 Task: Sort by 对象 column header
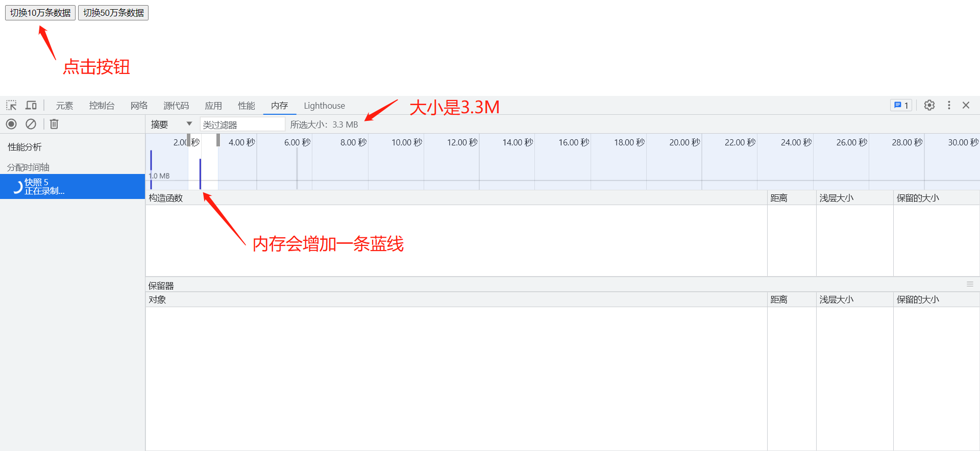456,299
